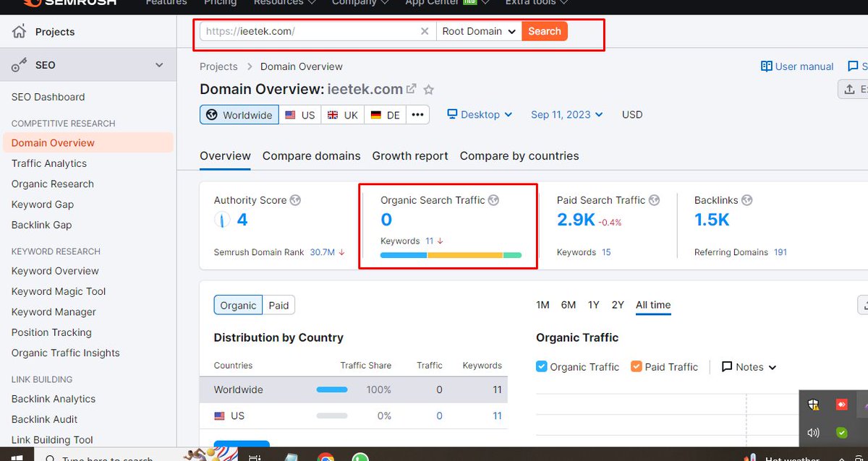
Task: Open Keyword Magic Tool in sidebar
Action: [59, 291]
